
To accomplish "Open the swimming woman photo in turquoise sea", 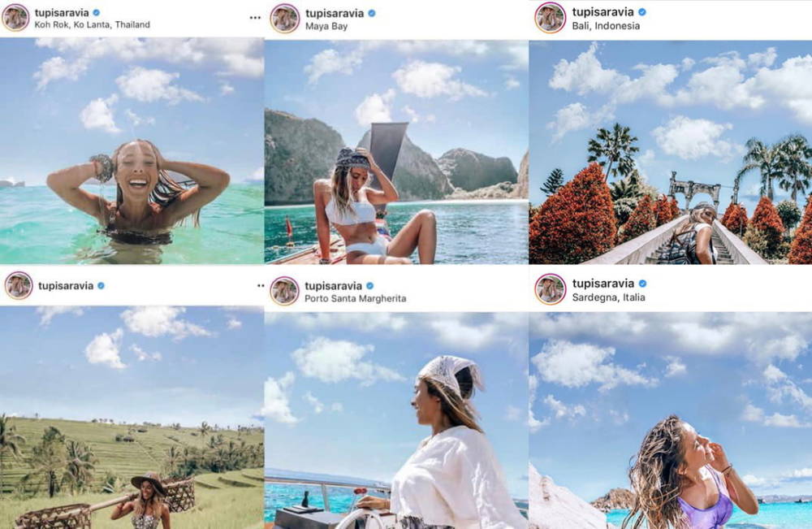I will 132,151.
